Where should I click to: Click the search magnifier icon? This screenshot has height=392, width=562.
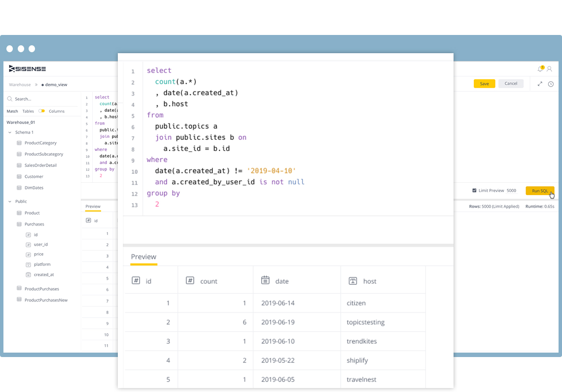[x=10, y=99]
